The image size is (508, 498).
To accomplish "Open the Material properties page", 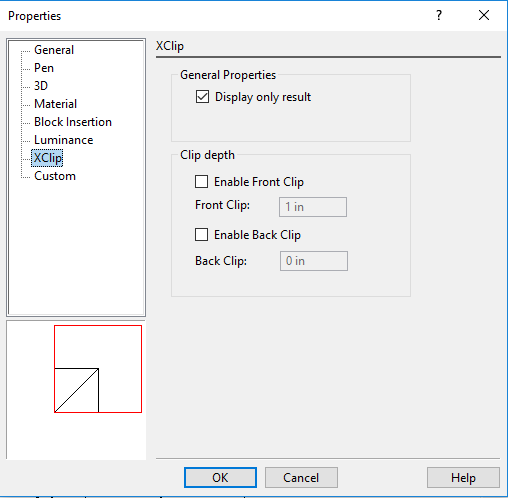I will pos(55,104).
